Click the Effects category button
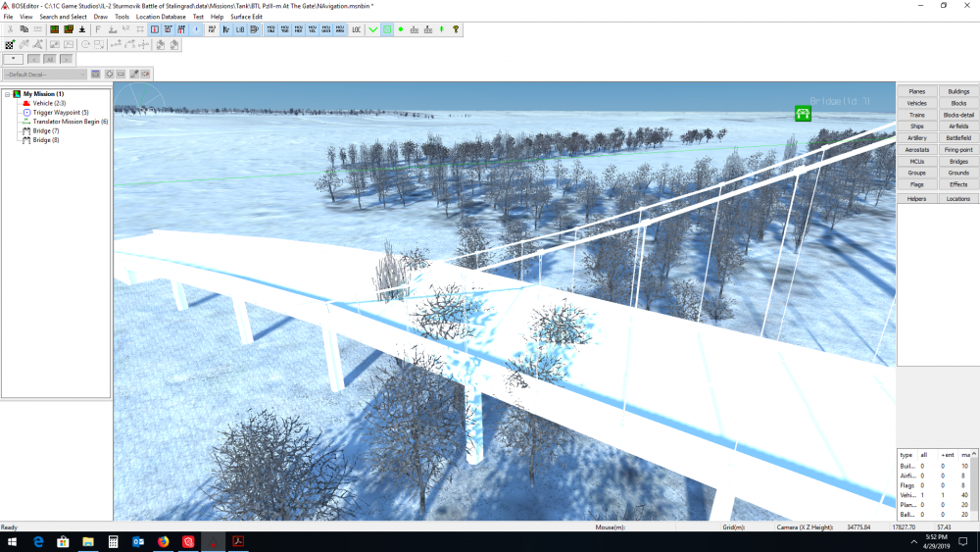 point(958,184)
